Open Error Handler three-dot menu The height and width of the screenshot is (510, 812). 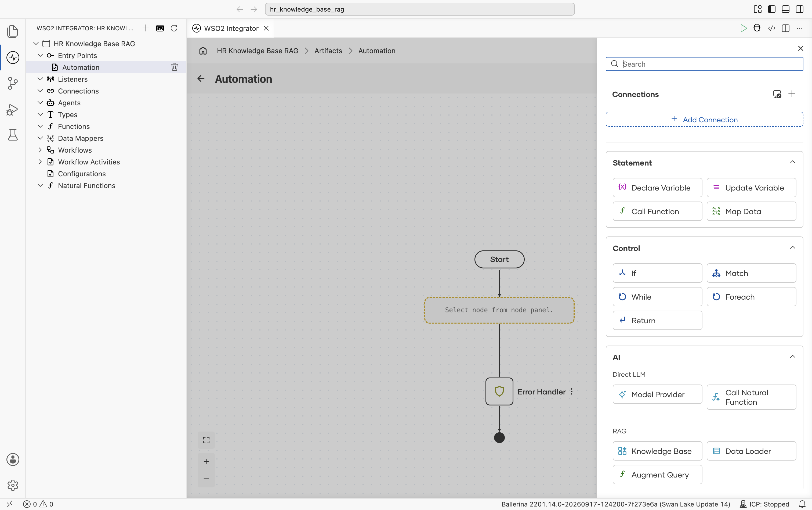572,392
